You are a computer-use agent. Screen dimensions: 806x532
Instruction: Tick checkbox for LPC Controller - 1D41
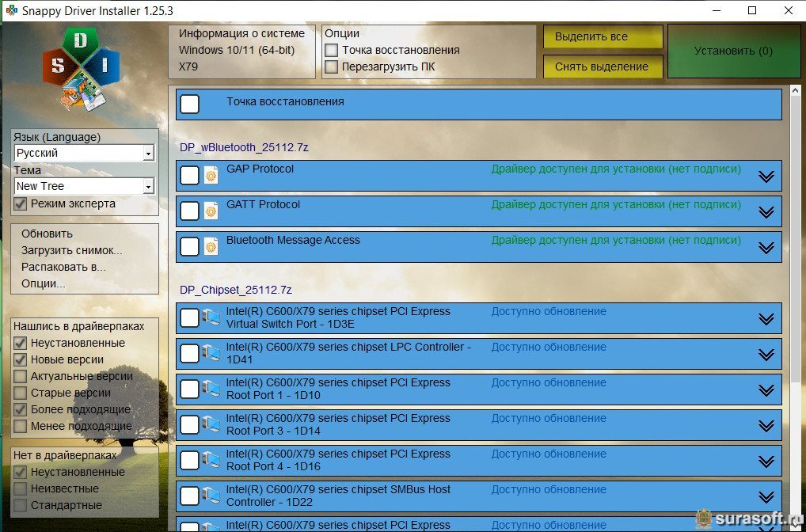pos(190,353)
